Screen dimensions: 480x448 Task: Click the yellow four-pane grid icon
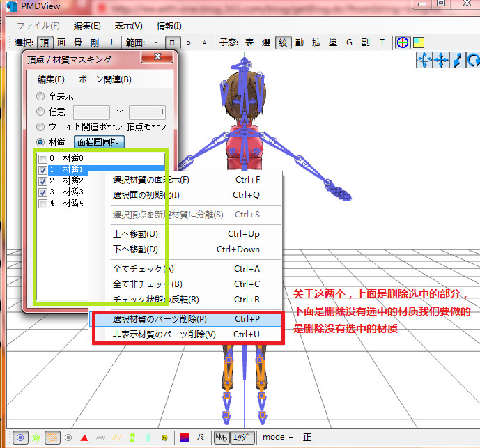click(419, 43)
